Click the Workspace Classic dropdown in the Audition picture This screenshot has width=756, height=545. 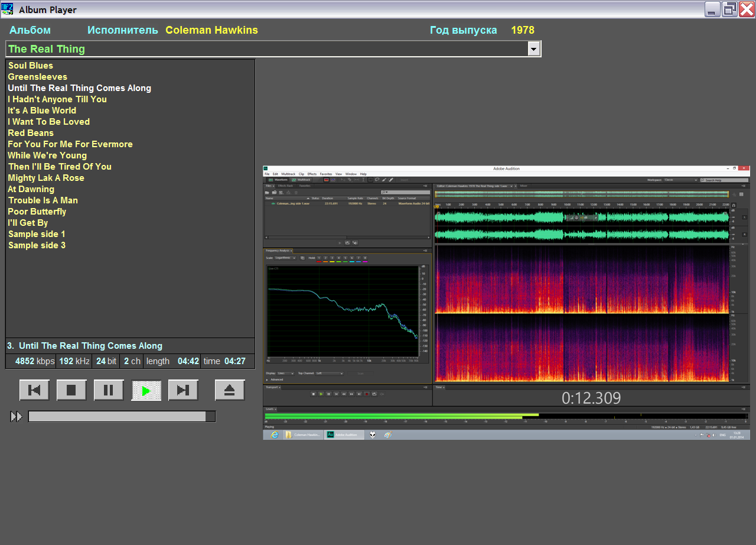(x=680, y=180)
